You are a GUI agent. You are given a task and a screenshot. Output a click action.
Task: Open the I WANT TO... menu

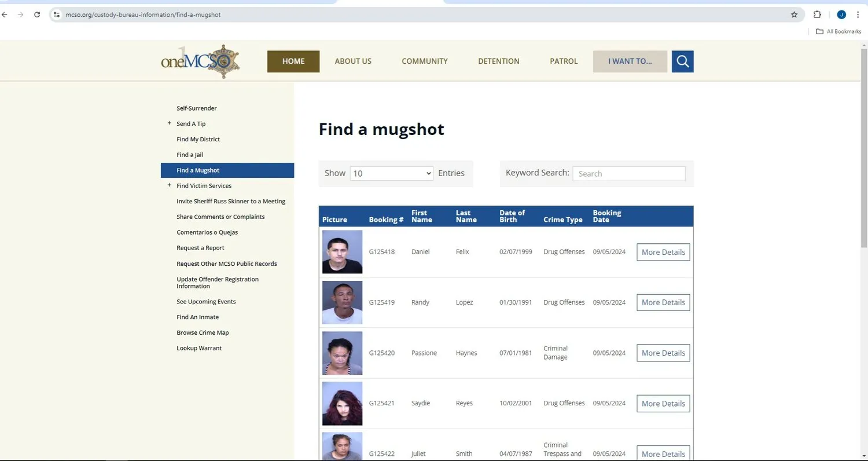pos(630,61)
